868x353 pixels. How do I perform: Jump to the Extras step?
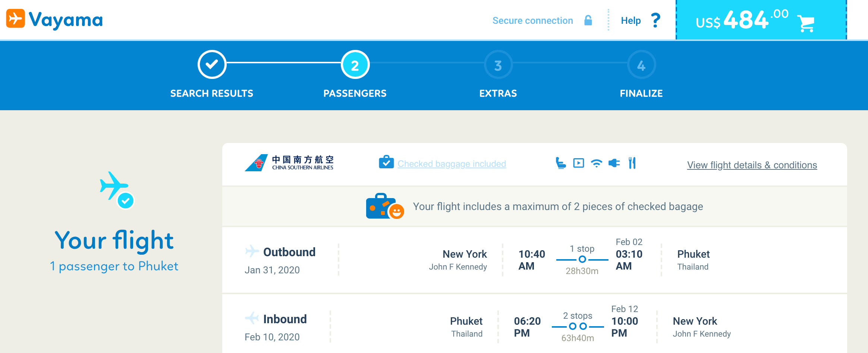[x=498, y=65]
